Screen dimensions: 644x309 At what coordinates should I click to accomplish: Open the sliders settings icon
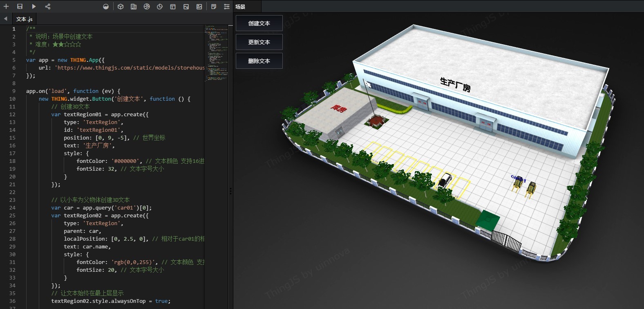coord(227,7)
